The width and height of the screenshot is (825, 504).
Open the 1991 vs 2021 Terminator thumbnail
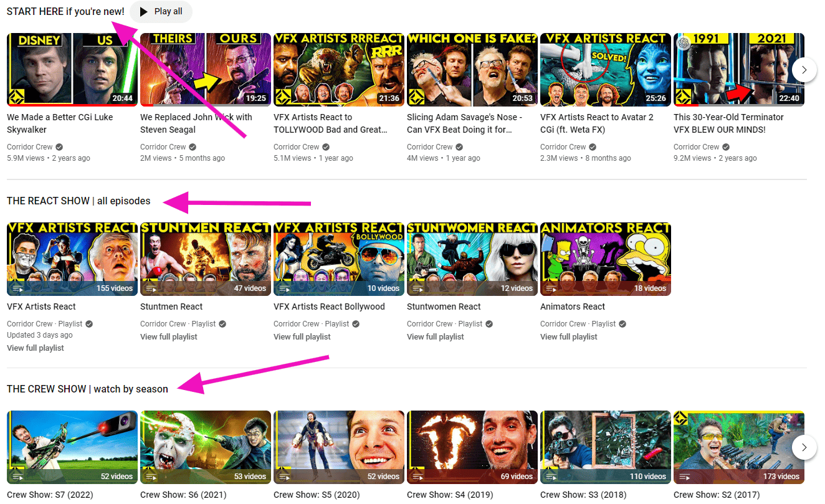[739, 70]
